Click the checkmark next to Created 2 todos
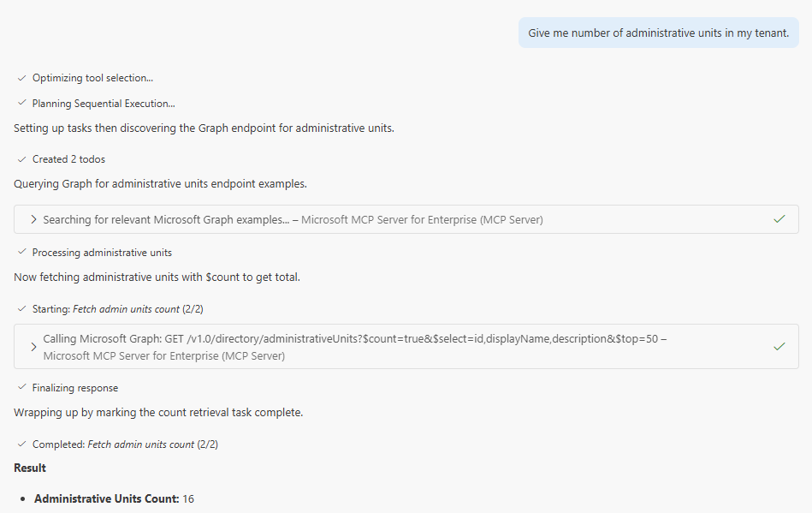The height and width of the screenshot is (513, 812). tap(21, 159)
